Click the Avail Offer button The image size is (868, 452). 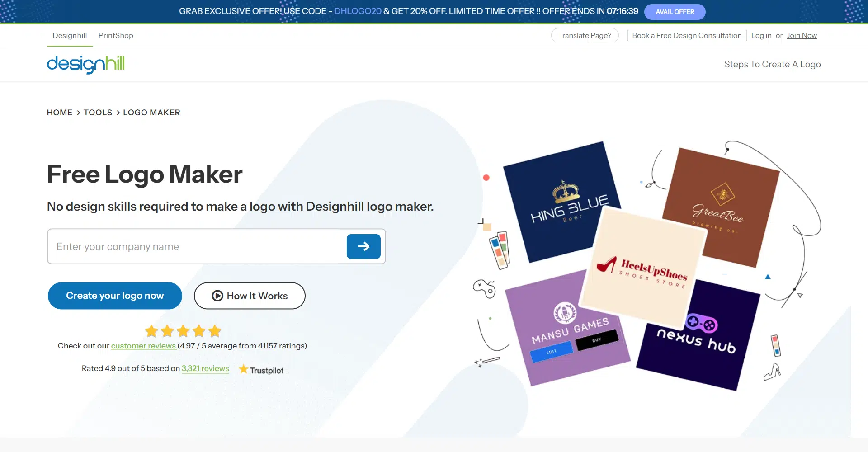pyautogui.click(x=675, y=12)
